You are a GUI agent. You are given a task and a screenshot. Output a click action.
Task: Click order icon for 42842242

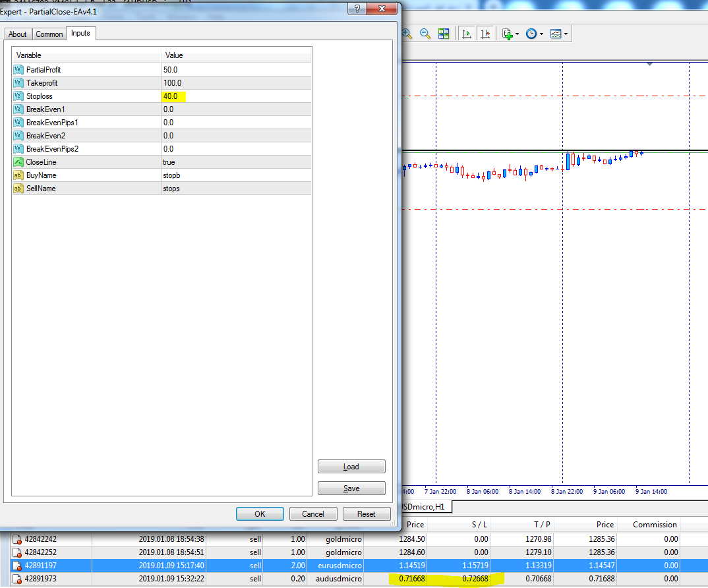click(x=17, y=539)
